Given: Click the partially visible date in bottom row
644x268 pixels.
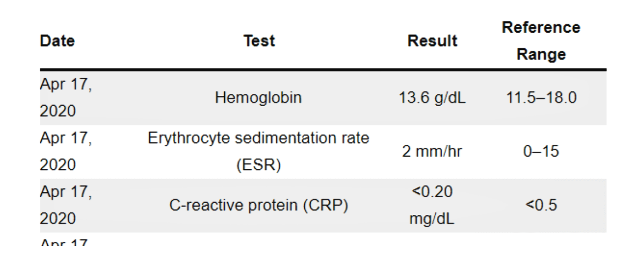Looking at the screenshot, I should click(64, 242).
